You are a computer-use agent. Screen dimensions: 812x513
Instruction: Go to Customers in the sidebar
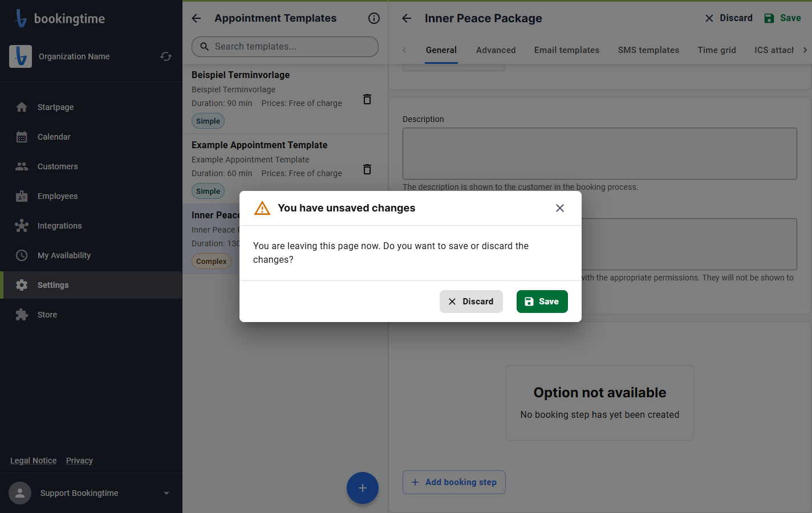[91, 166]
